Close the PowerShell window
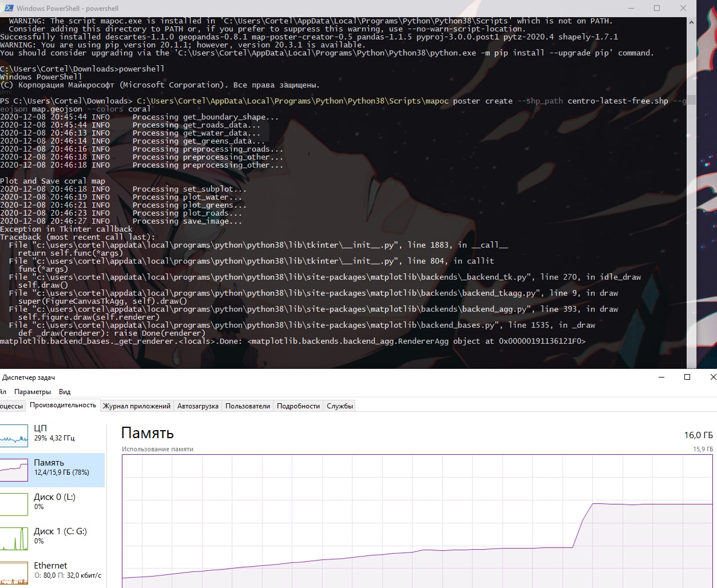Screen dimensions: 717x588 (683, 8)
